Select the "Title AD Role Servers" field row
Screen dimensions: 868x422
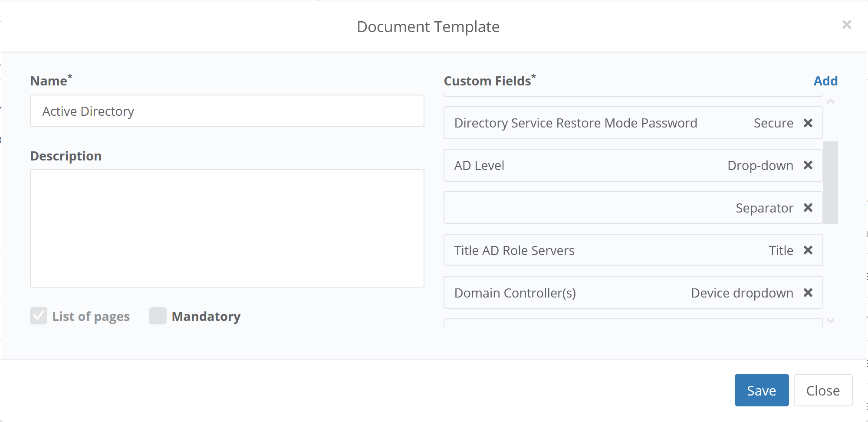(x=608, y=250)
